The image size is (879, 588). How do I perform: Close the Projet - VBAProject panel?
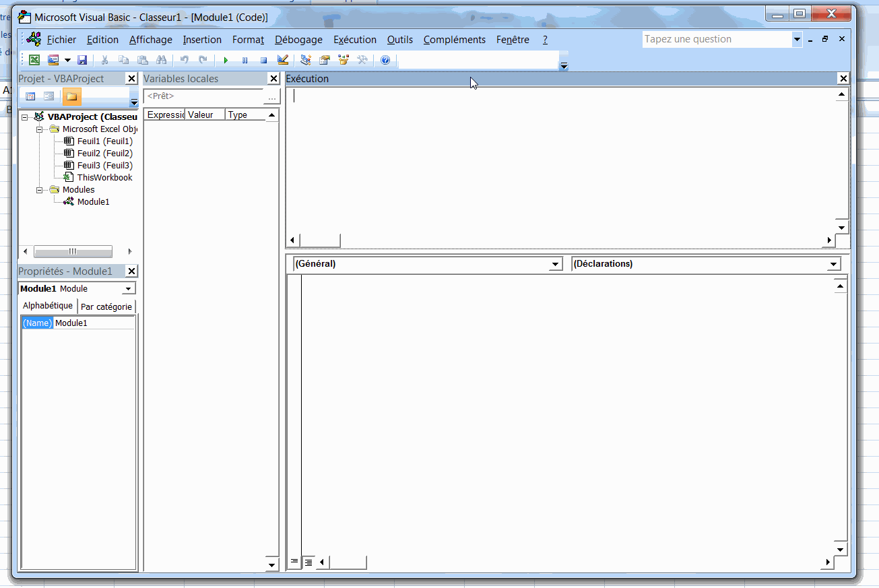132,79
